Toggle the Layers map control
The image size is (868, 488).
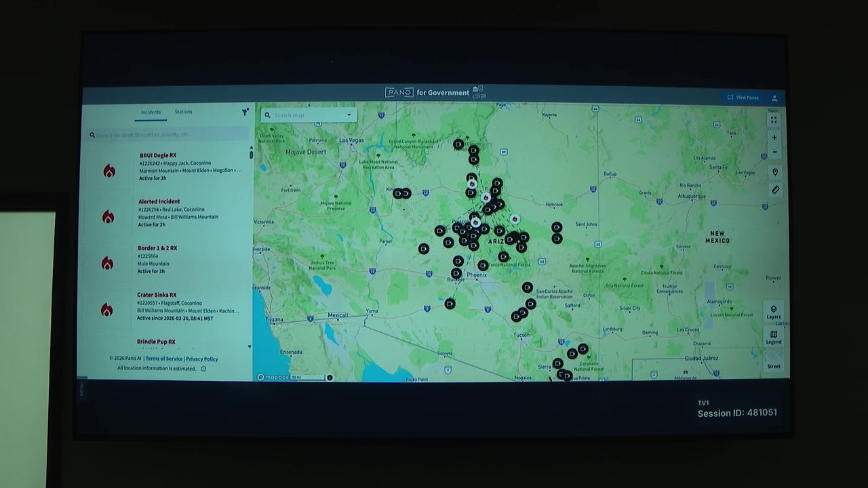pos(774,312)
